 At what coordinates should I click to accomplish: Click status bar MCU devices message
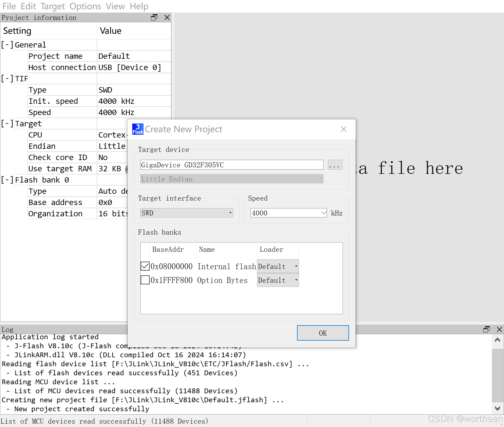coord(104,421)
